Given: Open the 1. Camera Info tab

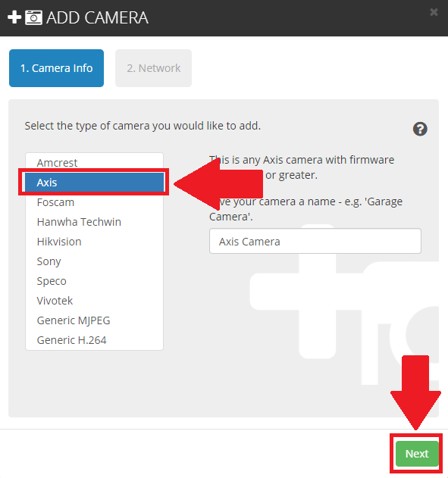Looking at the screenshot, I should click(x=56, y=68).
